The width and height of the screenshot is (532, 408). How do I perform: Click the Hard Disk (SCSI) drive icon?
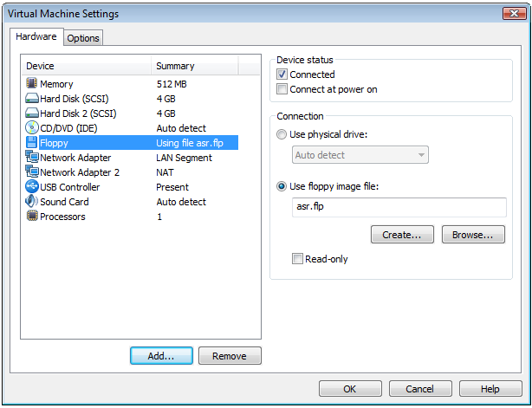pos(31,99)
